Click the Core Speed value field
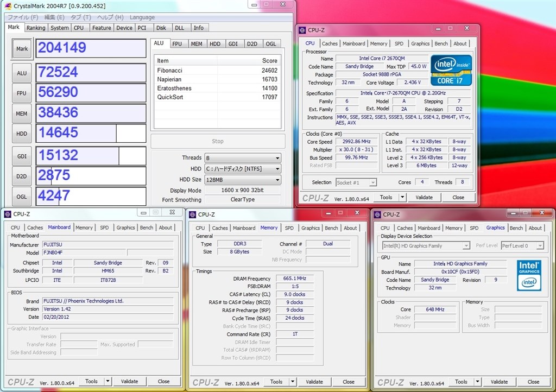Image resolution: width=556 pixels, height=392 pixels. pyautogui.click(x=356, y=141)
